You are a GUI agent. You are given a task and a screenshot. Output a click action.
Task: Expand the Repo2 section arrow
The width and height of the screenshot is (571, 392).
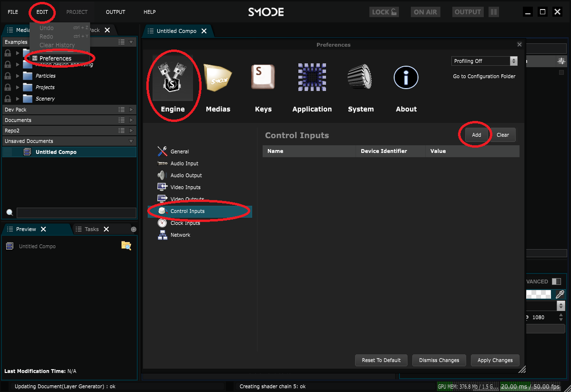pos(131,131)
